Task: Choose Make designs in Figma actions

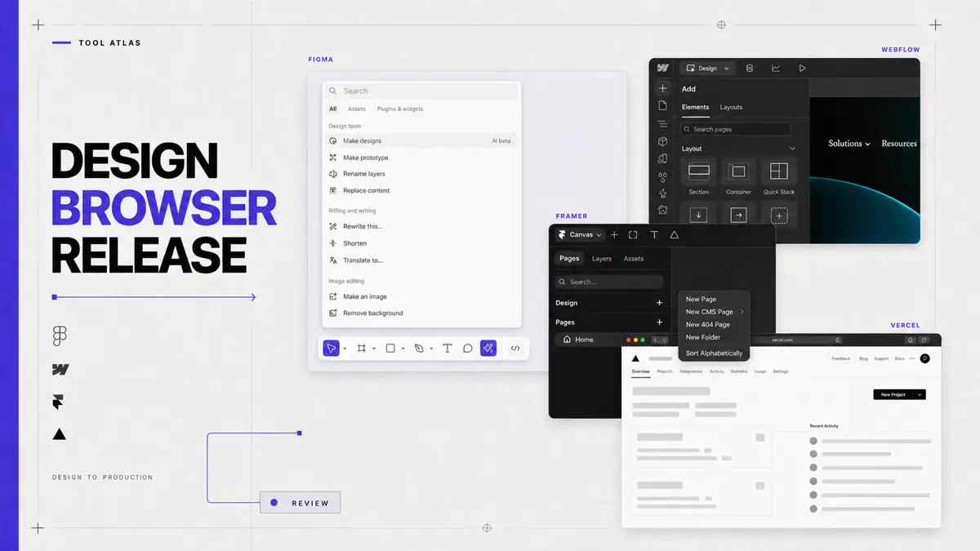Action: tap(422, 141)
